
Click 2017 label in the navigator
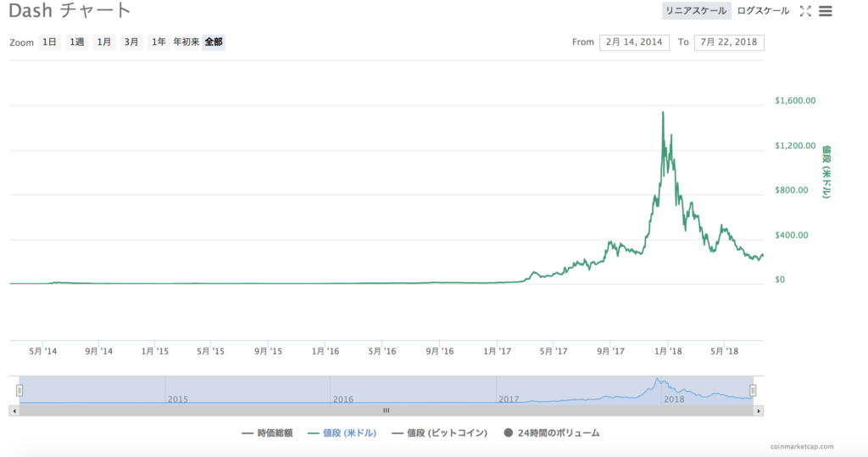509,398
